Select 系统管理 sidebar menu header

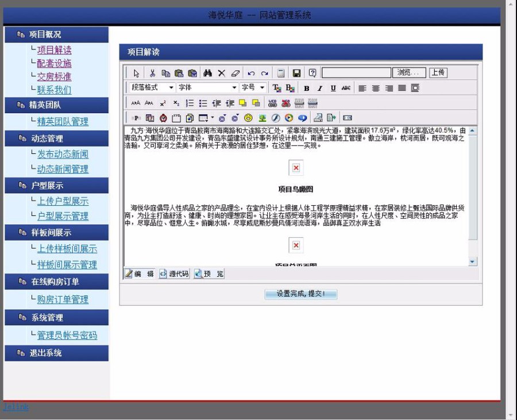pos(56,318)
